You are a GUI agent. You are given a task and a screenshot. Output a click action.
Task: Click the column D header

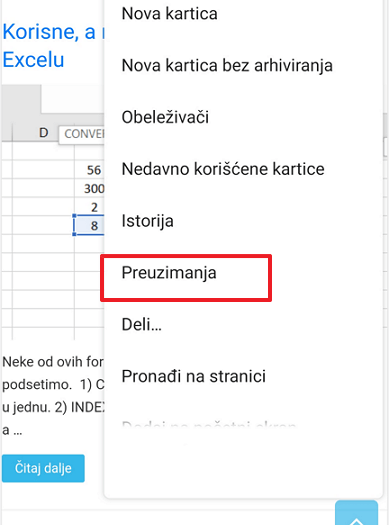coord(44,133)
